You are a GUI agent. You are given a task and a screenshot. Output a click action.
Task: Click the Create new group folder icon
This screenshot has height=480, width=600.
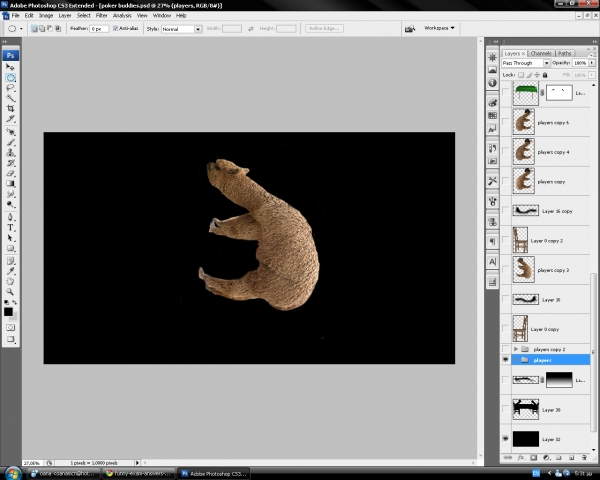click(x=559, y=457)
